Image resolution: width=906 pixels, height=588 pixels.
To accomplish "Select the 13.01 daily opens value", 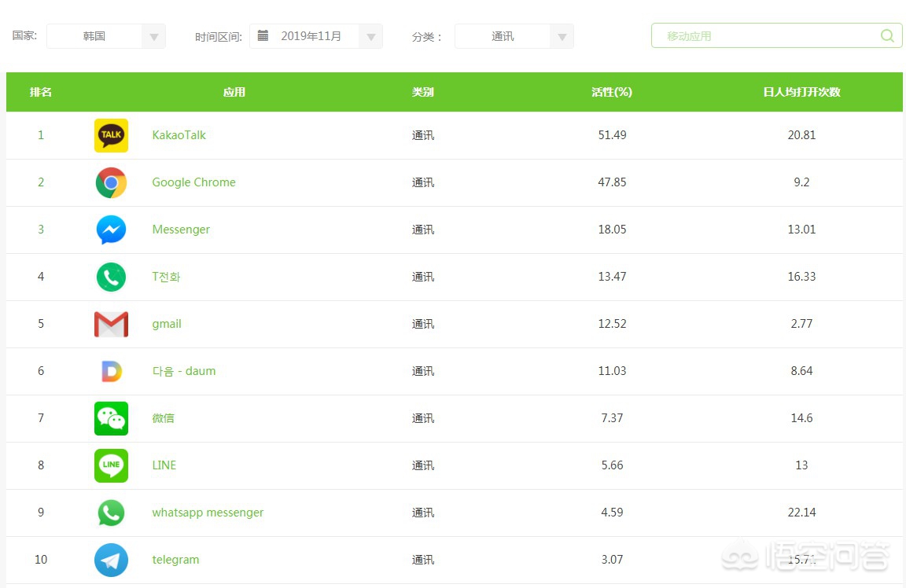I will (x=801, y=230).
